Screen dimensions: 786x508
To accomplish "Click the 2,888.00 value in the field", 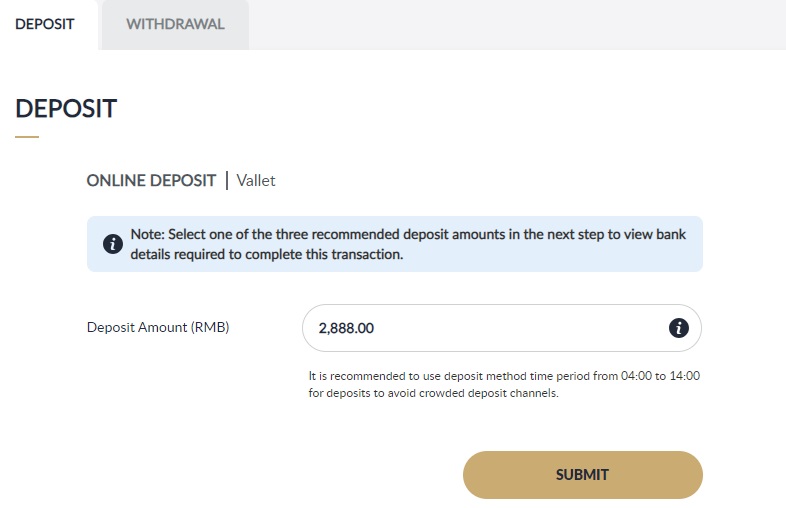I will click(346, 328).
